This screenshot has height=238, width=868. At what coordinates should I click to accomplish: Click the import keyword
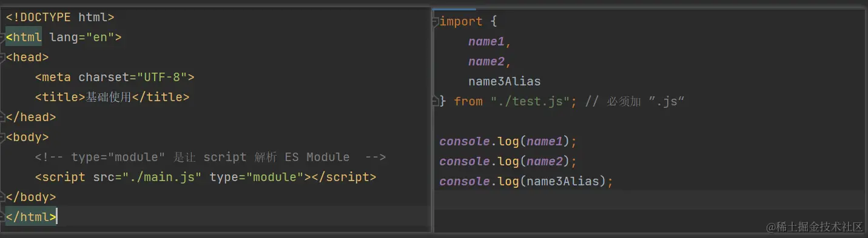click(461, 22)
